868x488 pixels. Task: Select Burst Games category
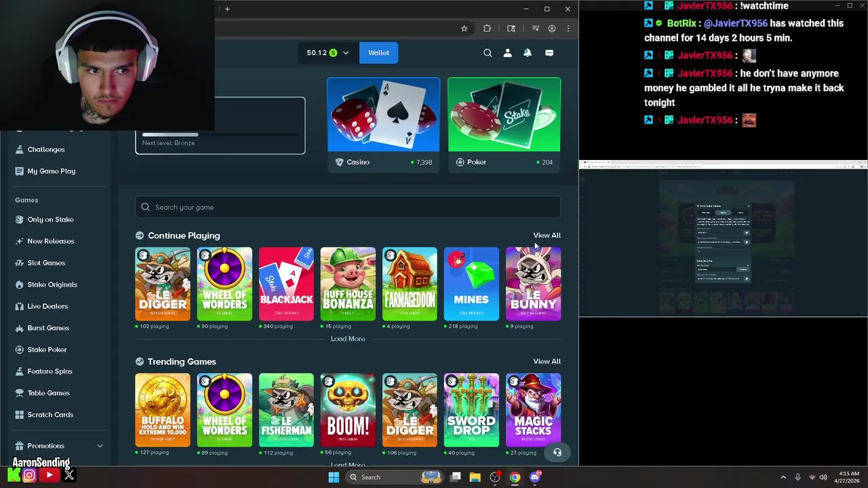(48, 328)
